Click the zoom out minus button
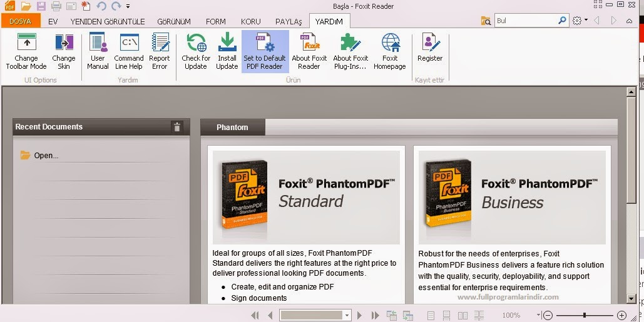 548,316
